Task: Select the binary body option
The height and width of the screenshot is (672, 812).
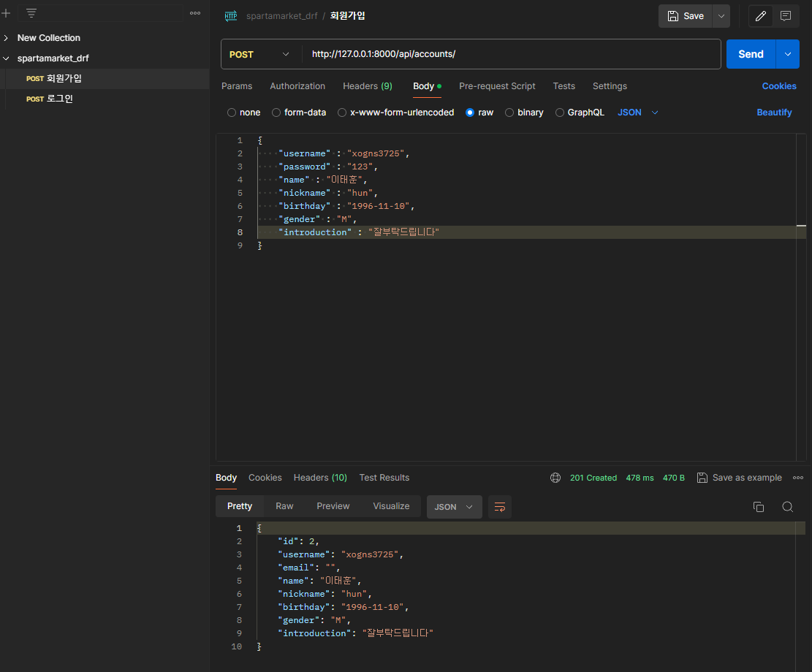Action: pos(509,112)
